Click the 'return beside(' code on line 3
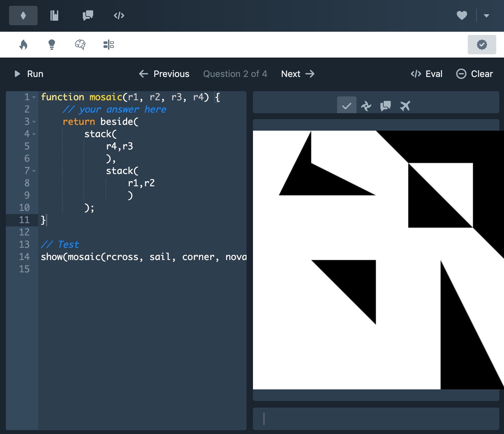 coord(100,122)
